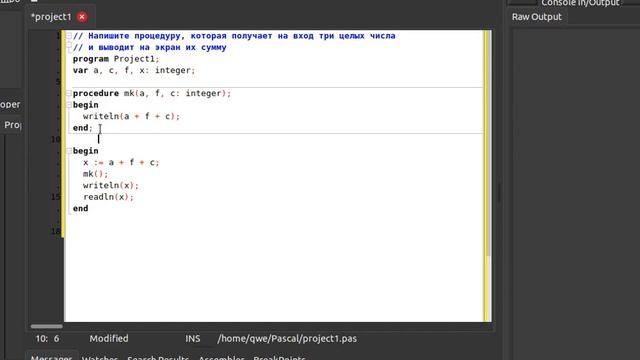
Task: Click line number 5 in the gutter
Action: [58, 82]
